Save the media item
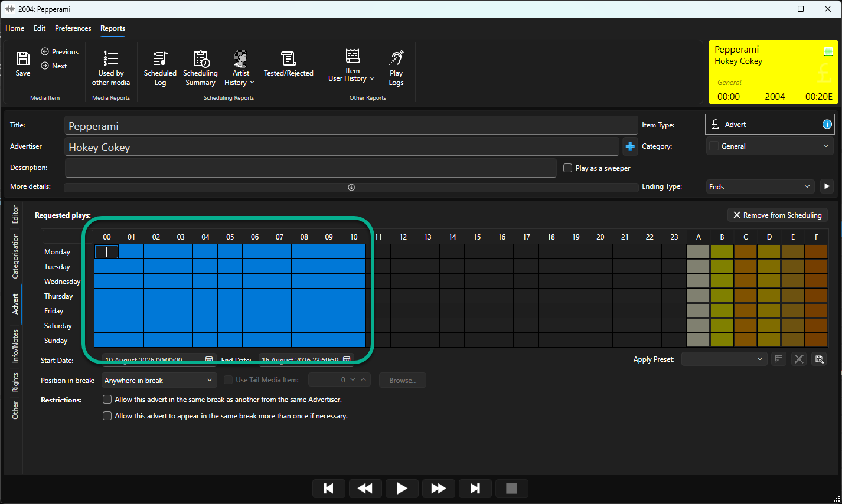This screenshot has height=504, width=842. (x=22, y=64)
